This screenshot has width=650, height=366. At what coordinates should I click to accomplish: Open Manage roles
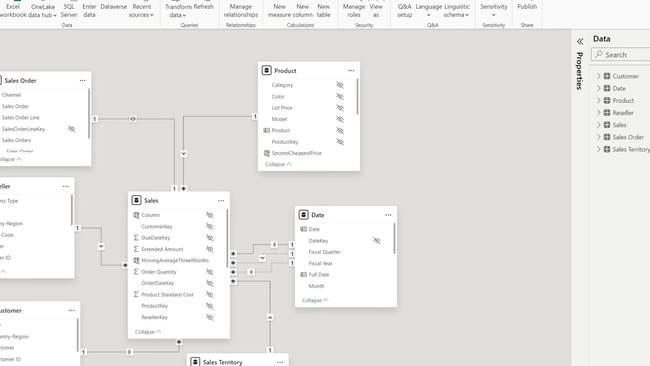354,10
